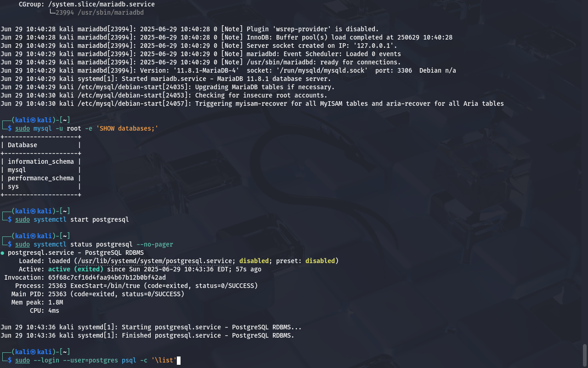The width and height of the screenshot is (588, 368).
Task: Click 'Upgrading MariaDB tables if necessary' line
Action: (168, 87)
